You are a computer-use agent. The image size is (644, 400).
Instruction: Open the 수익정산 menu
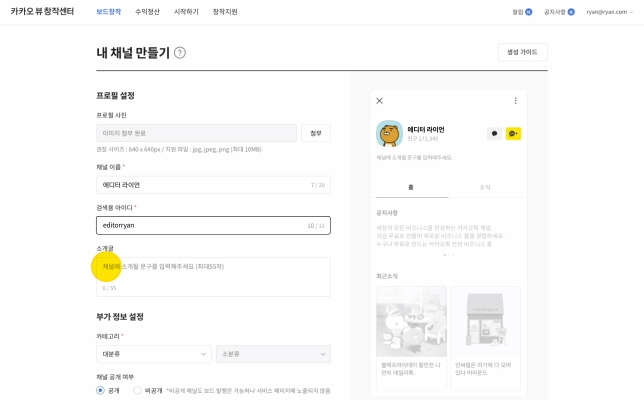(x=147, y=12)
